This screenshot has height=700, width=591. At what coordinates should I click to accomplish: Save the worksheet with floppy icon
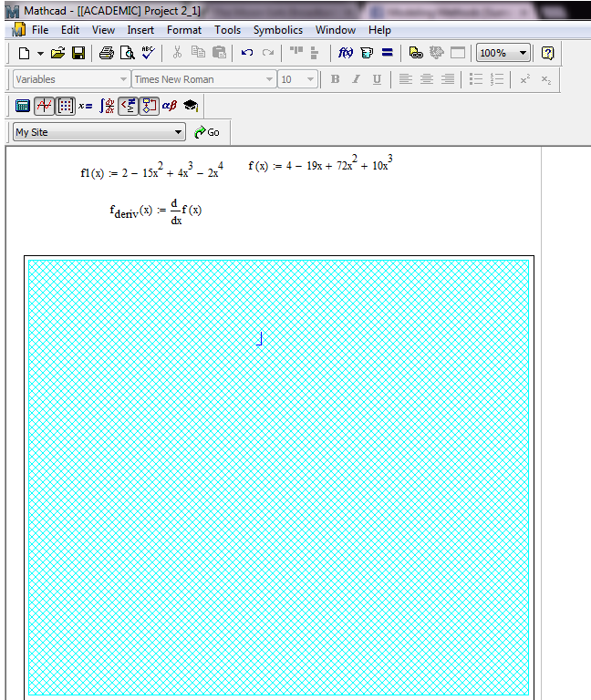(x=78, y=53)
